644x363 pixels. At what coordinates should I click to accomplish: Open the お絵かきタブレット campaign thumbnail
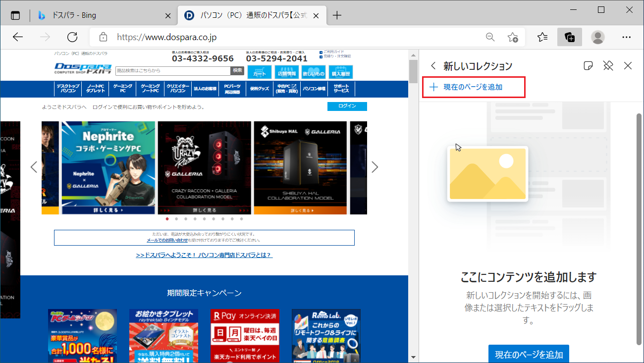coord(163,336)
